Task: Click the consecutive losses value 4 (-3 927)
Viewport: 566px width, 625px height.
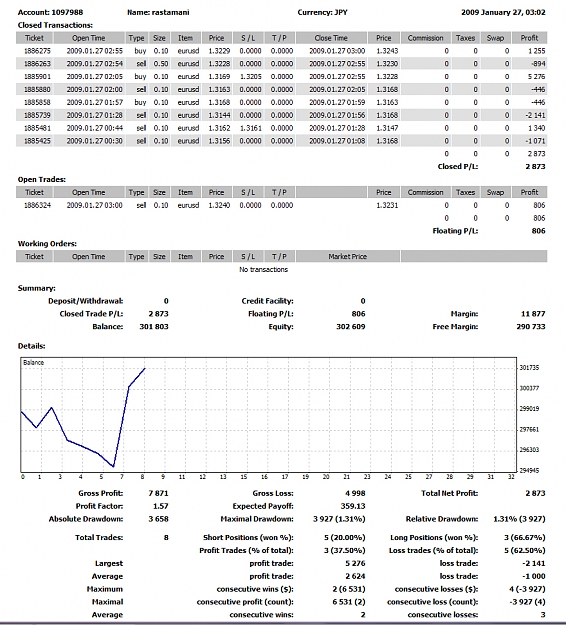Action: click(x=527, y=589)
